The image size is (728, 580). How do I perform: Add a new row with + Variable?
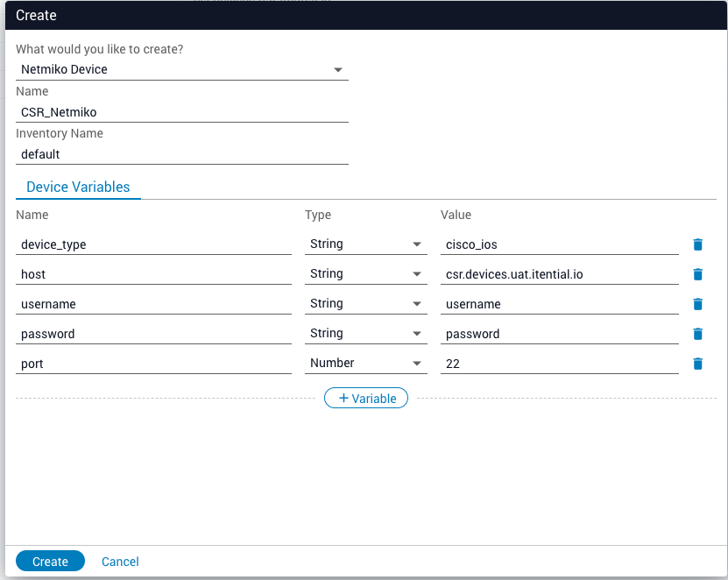[x=366, y=399]
